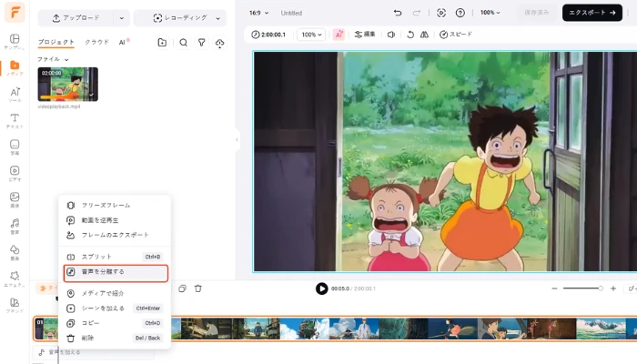The width and height of the screenshot is (637, 364).
Task: Open the Templates sidebar panel
Action: tap(15, 42)
